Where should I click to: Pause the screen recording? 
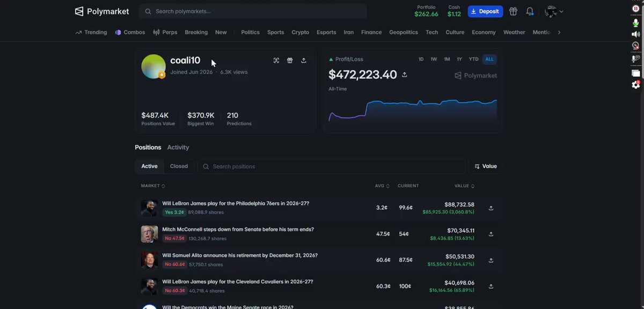(x=636, y=9)
